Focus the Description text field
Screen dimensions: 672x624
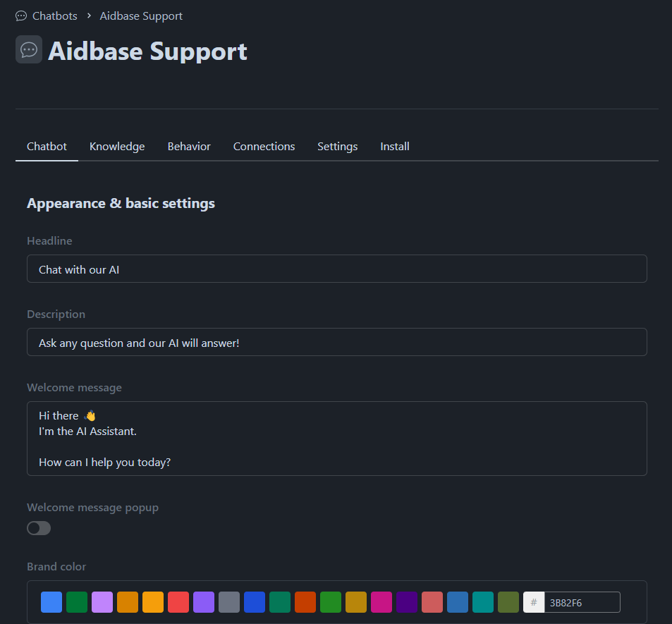(336, 342)
